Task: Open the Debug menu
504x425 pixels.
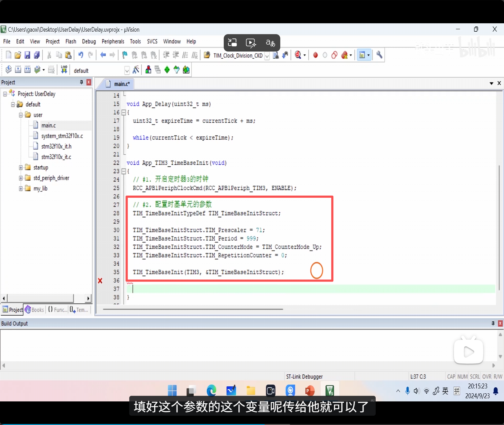Action: tap(89, 41)
